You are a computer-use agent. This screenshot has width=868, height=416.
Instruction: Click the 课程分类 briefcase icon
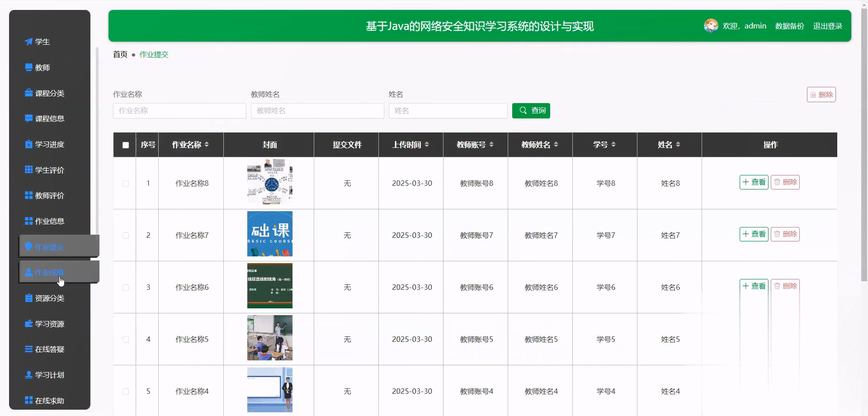pos(28,93)
